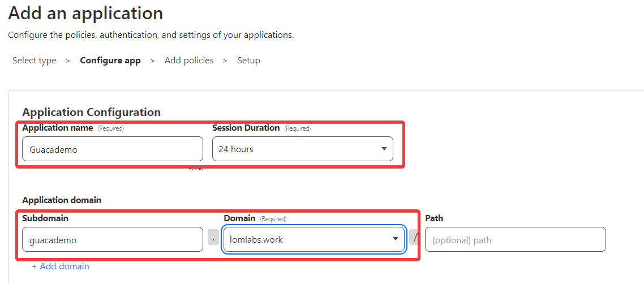Open the Setup step

point(248,61)
